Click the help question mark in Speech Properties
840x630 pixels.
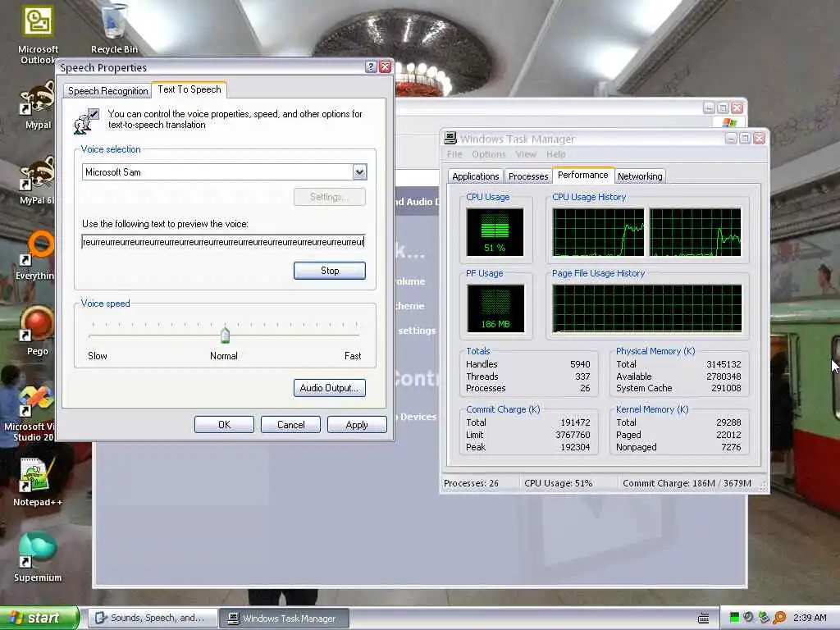[x=371, y=67]
